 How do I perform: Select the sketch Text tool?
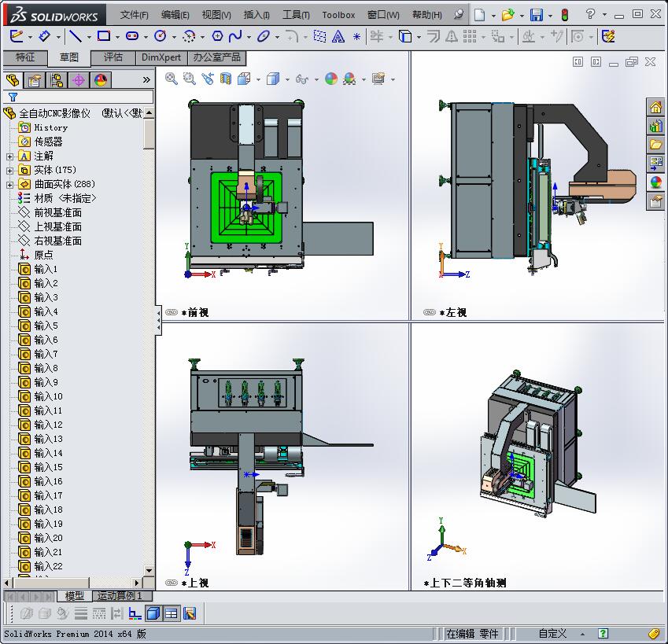pos(338,37)
